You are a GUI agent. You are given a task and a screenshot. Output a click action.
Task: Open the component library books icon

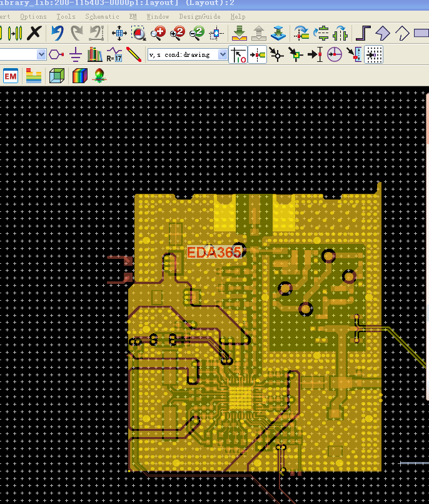95,54
